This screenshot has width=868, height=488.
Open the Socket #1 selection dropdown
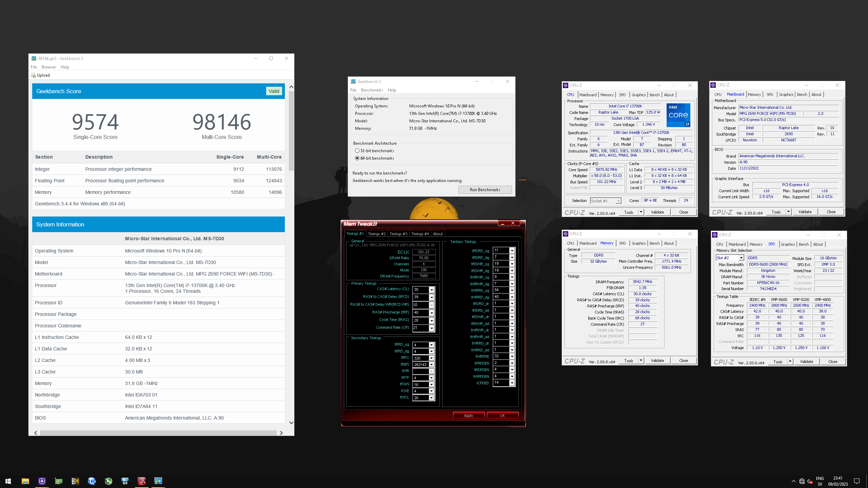coord(618,201)
